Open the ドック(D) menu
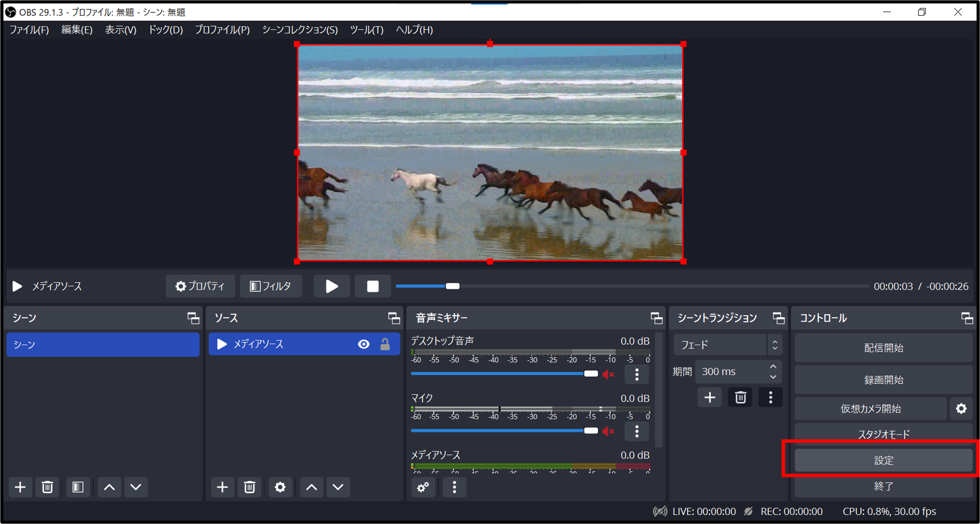This screenshot has width=980, height=524. pos(165,30)
